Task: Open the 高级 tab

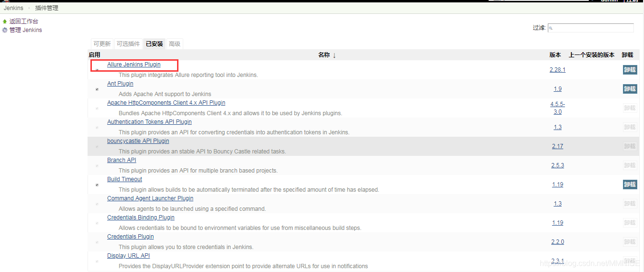Action: tap(175, 44)
